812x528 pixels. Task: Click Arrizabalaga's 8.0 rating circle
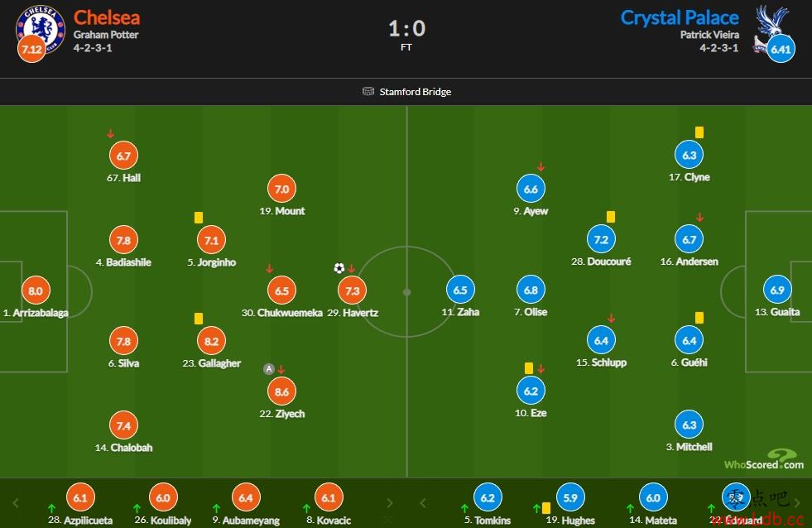coord(36,290)
